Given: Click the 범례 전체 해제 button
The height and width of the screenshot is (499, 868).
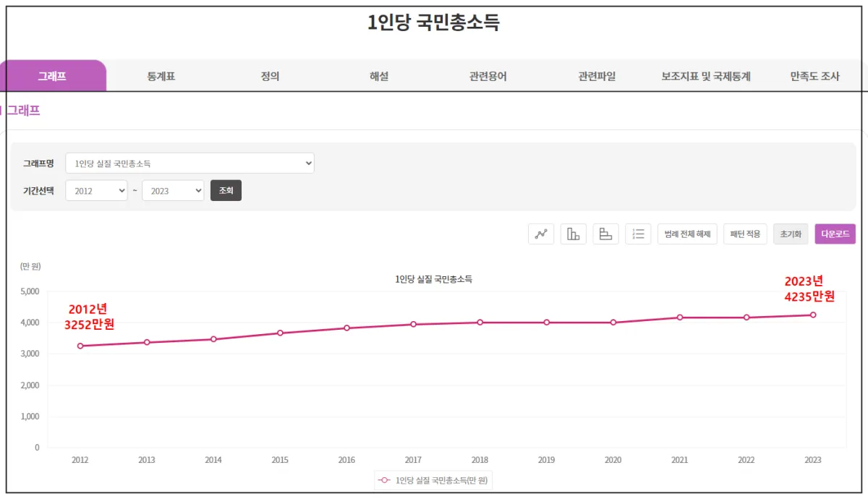Looking at the screenshot, I should tap(686, 234).
